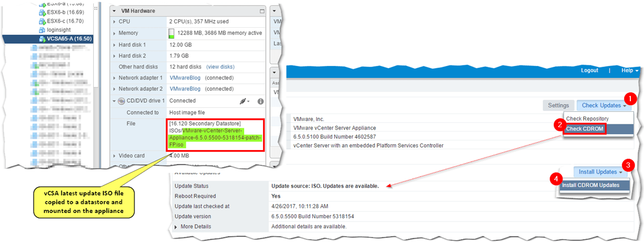
Task: Select VCSA65-A (16.50) in the inventory
Action: [x=69, y=39]
